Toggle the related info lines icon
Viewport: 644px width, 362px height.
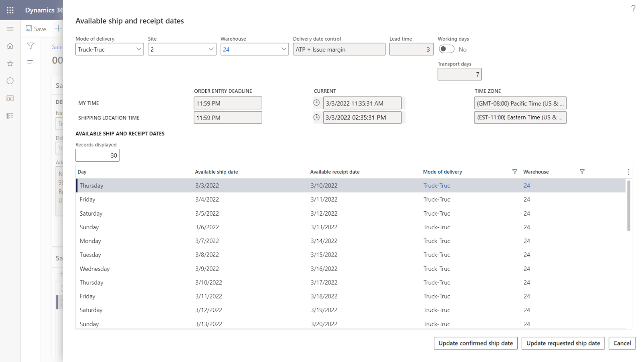31,62
